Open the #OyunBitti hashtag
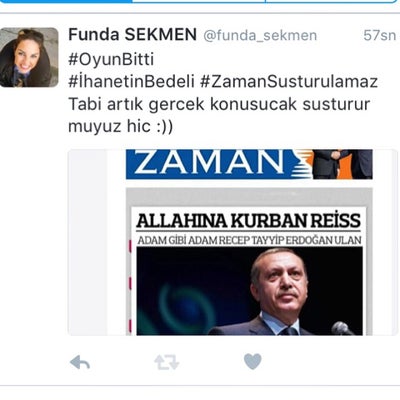 (x=111, y=59)
